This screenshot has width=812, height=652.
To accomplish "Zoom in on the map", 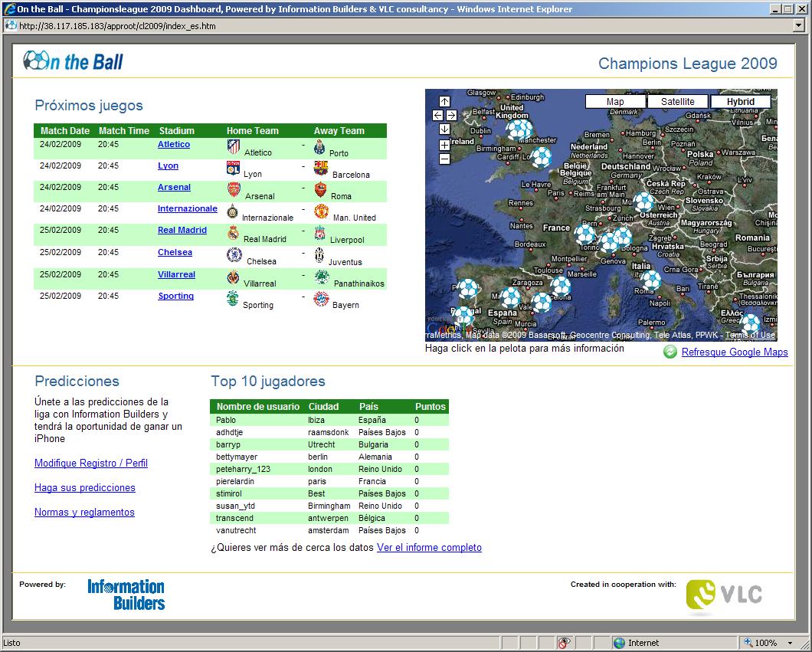I will [445, 145].
